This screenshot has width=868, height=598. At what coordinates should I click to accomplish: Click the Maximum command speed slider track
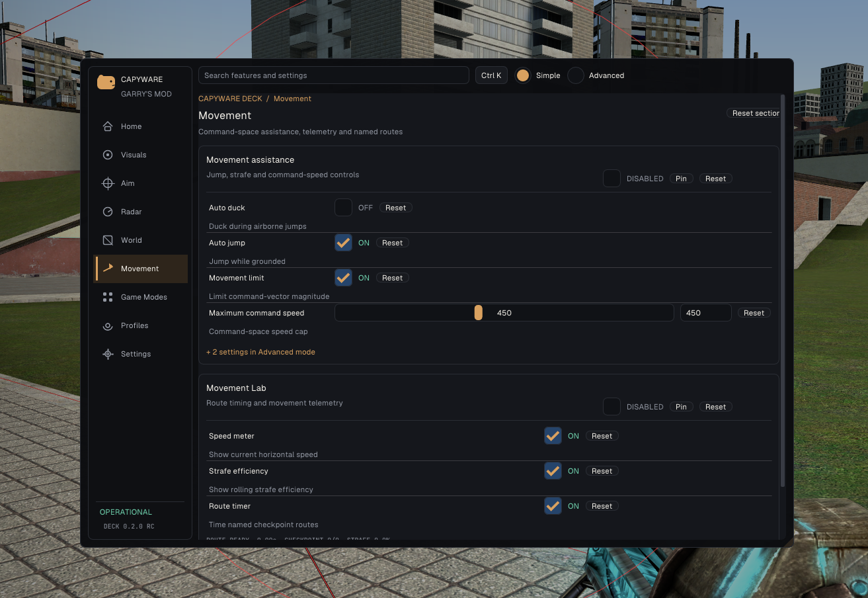pos(504,313)
